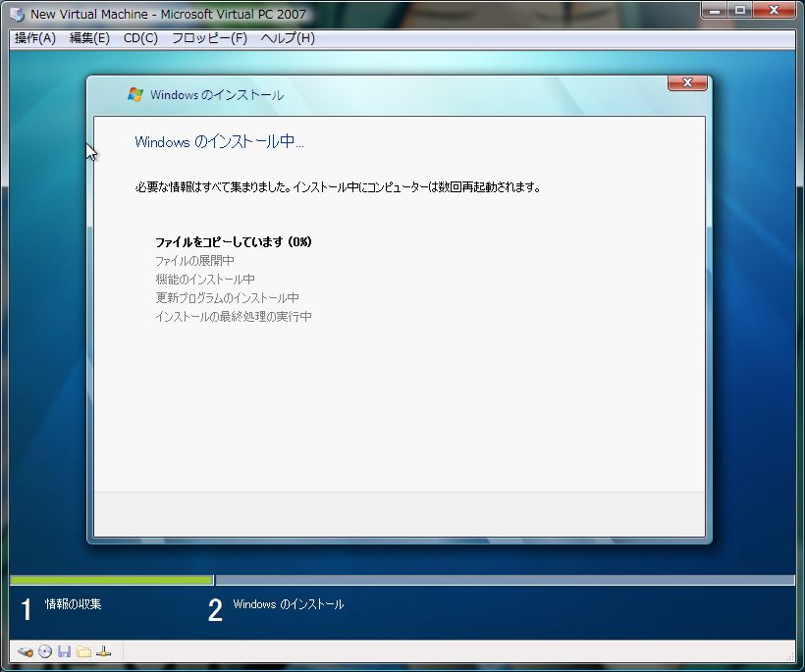Screen dimensions: 805x672
Task: Close the Virtual PC 2007 window
Action: point(775,10)
